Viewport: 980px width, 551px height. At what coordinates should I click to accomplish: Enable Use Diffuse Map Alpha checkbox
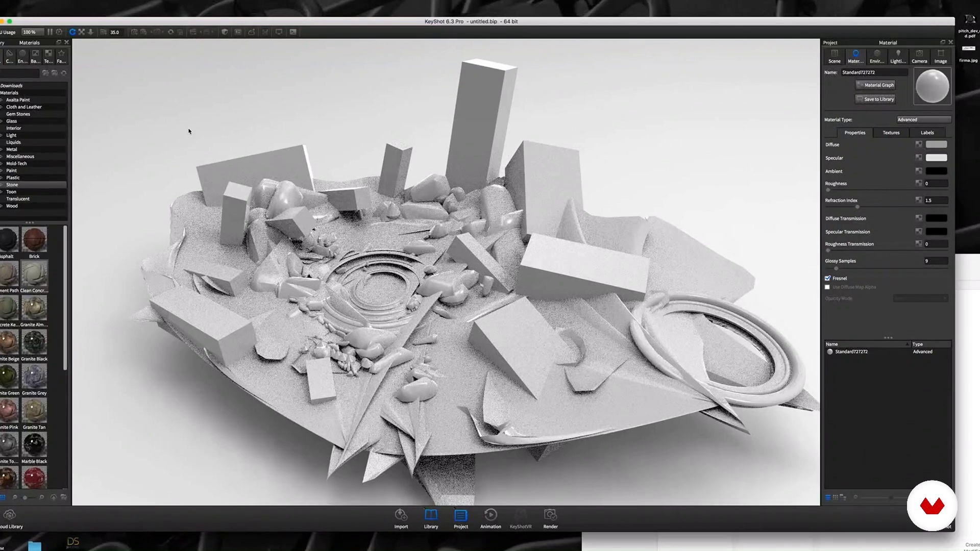pos(828,287)
